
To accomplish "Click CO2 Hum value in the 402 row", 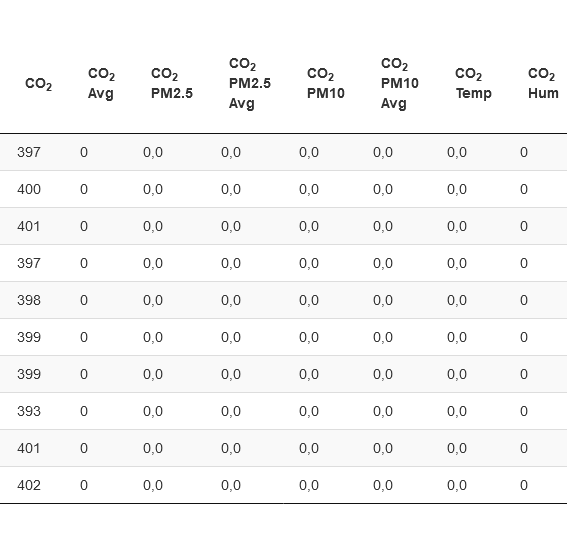I will click(x=524, y=485).
